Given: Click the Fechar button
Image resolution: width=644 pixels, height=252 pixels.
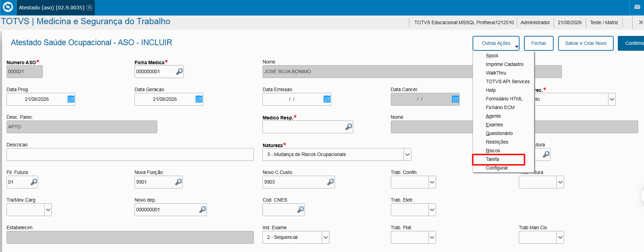Looking at the screenshot, I should coord(539,43).
